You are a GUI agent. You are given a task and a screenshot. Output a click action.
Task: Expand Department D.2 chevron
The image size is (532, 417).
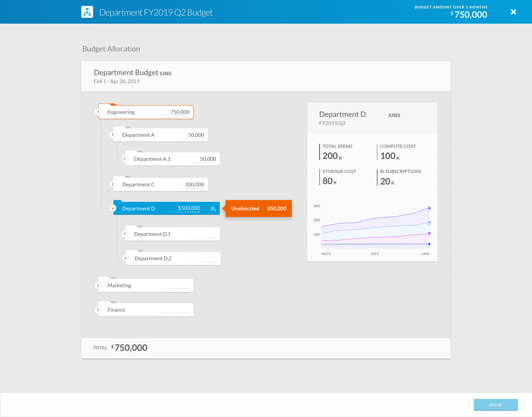(x=125, y=258)
